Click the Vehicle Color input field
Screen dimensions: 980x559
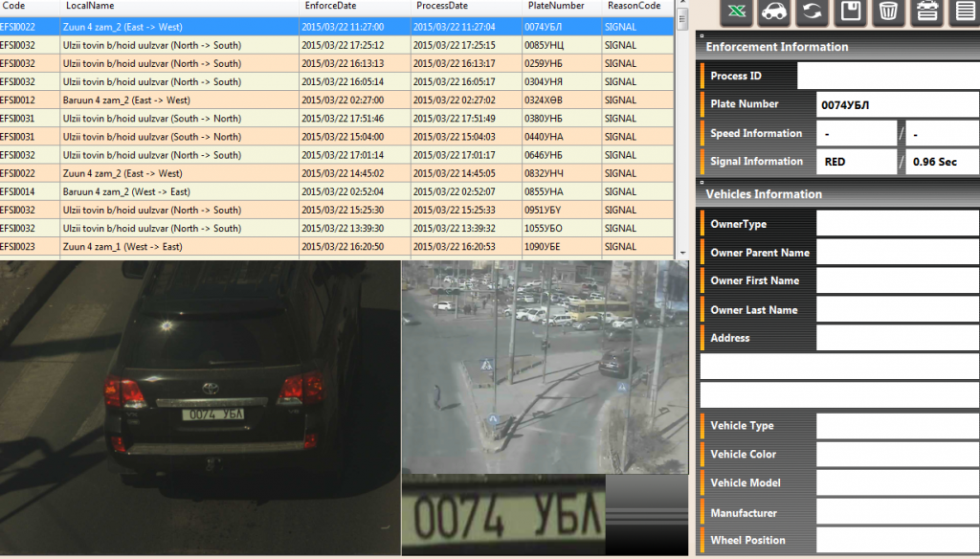(x=897, y=455)
